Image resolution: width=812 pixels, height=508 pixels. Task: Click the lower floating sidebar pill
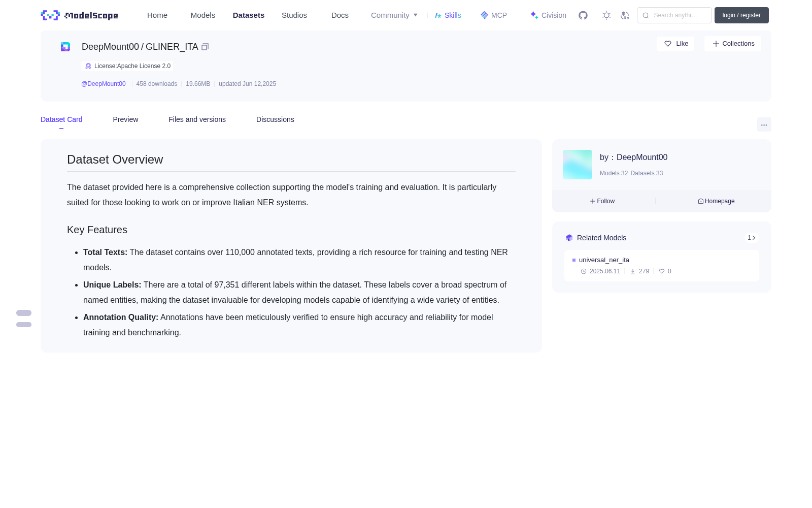[24, 325]
